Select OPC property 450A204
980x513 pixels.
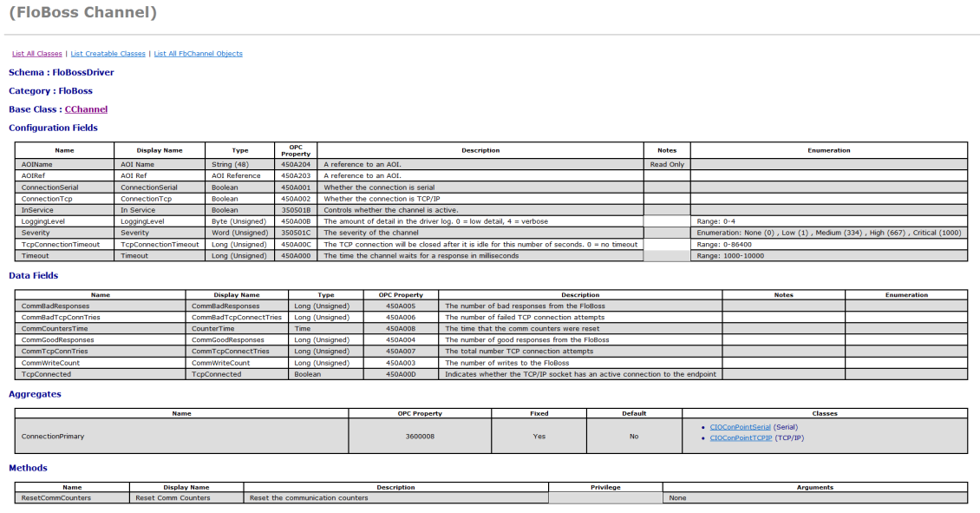(x=296, y=165)
